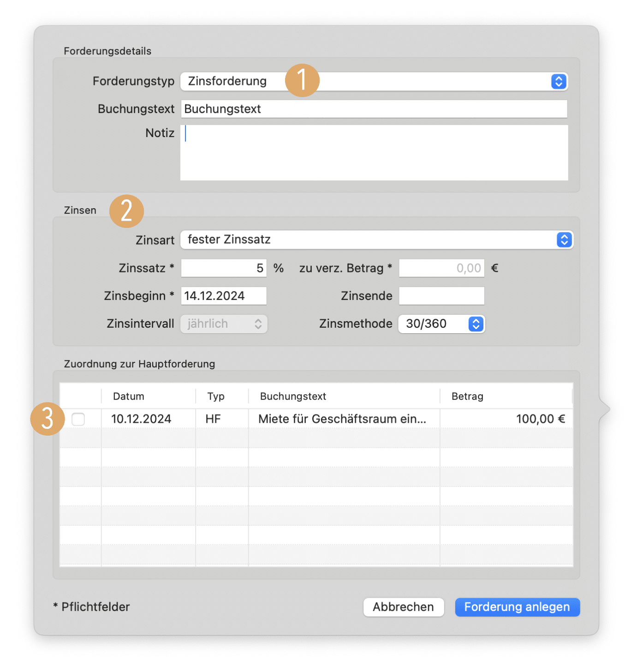
Task: Open the Zinsintervall dropdown showing jährlich
Action: coord(224,324)
